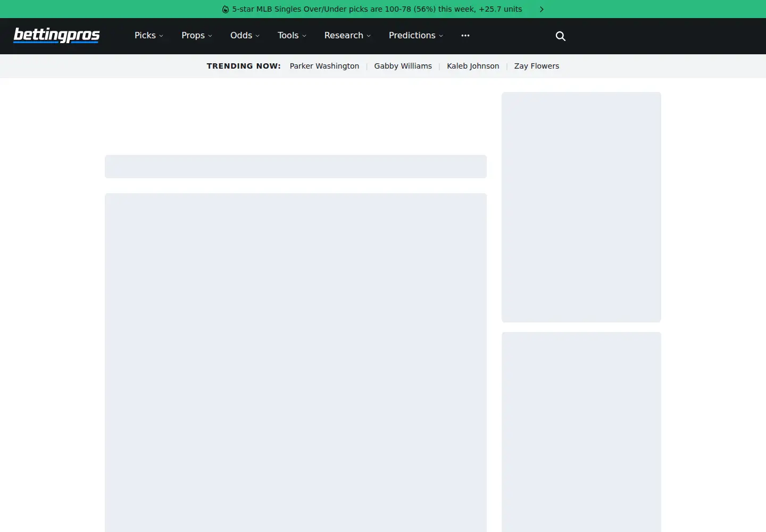Open the three-dots more menu
This screenshot has width=766, height=532.
point(465,36)
